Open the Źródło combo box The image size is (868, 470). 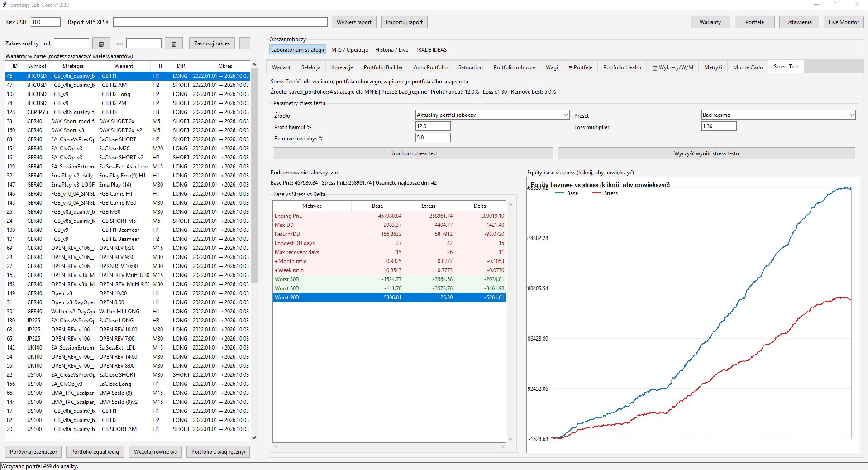[492, 115]
